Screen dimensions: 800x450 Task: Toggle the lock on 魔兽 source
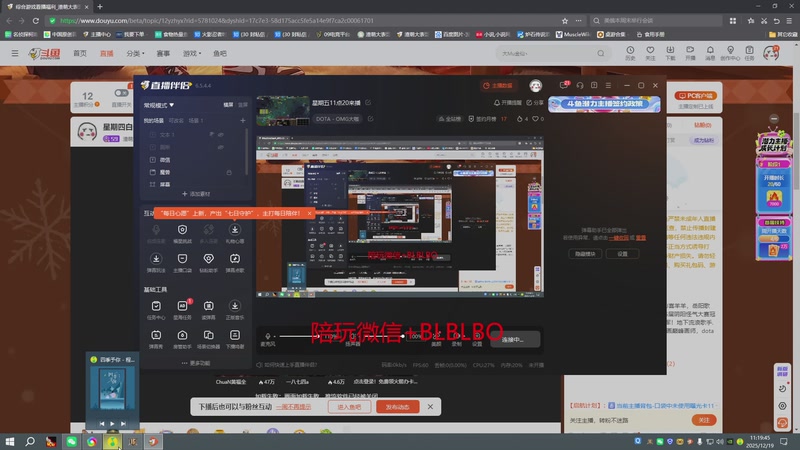229,172
